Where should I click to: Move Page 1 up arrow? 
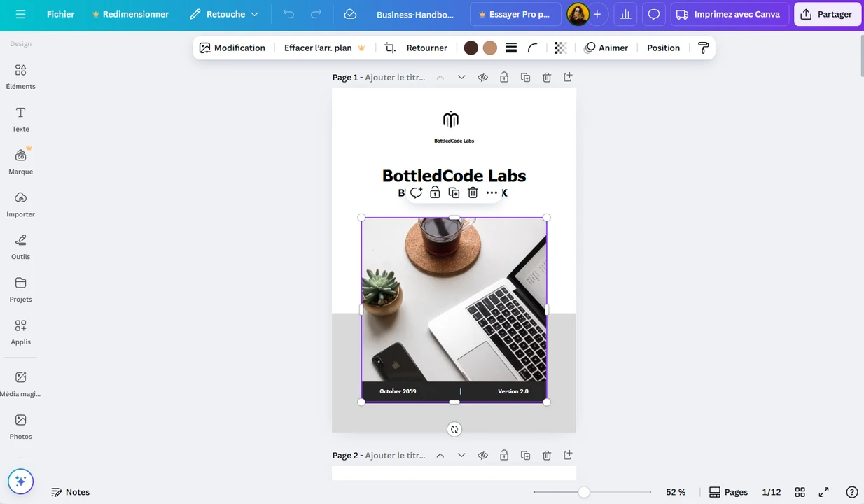click(x=440, y=78)
